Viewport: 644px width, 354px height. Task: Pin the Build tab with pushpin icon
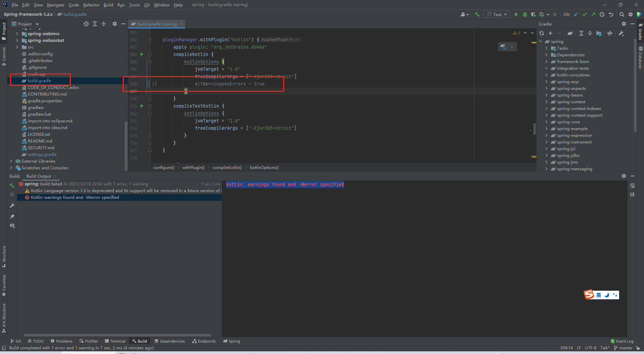[12, 216]
